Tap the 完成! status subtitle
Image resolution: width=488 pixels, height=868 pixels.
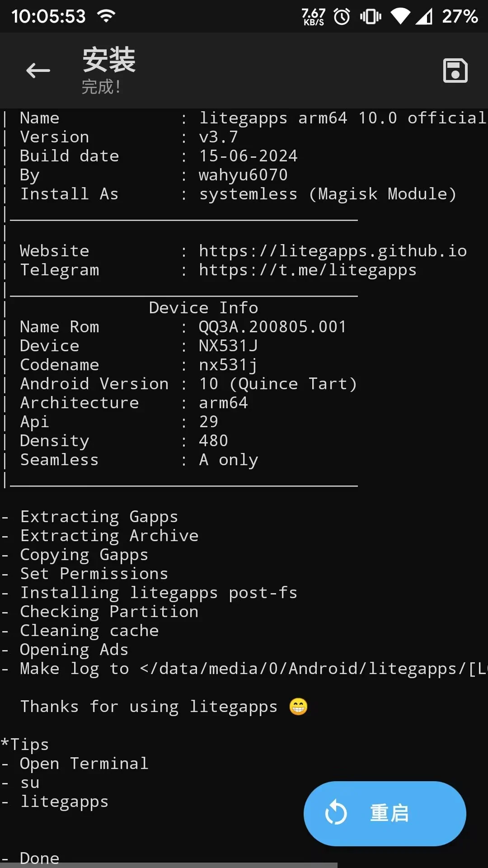(x=101, y=86)
